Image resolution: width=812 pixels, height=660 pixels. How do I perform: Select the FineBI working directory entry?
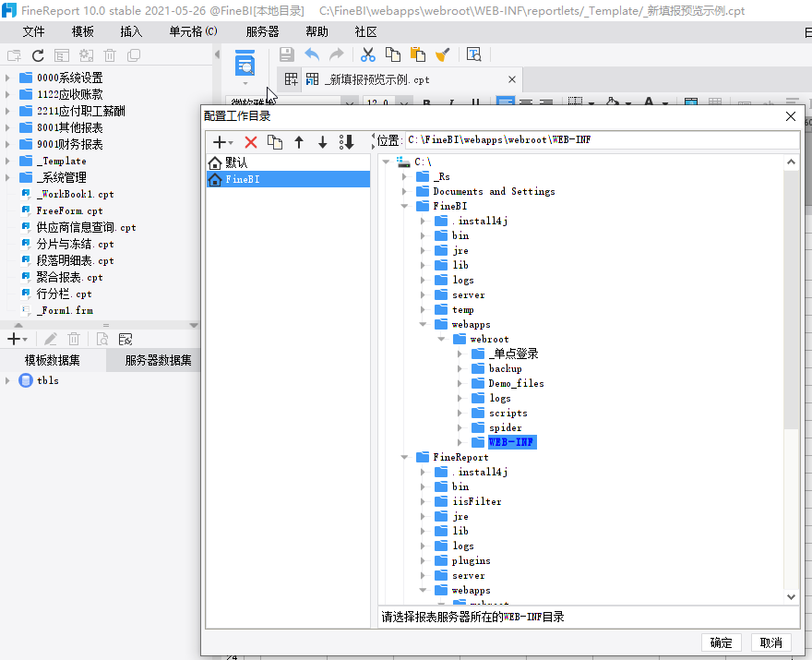tap(288, 179)
